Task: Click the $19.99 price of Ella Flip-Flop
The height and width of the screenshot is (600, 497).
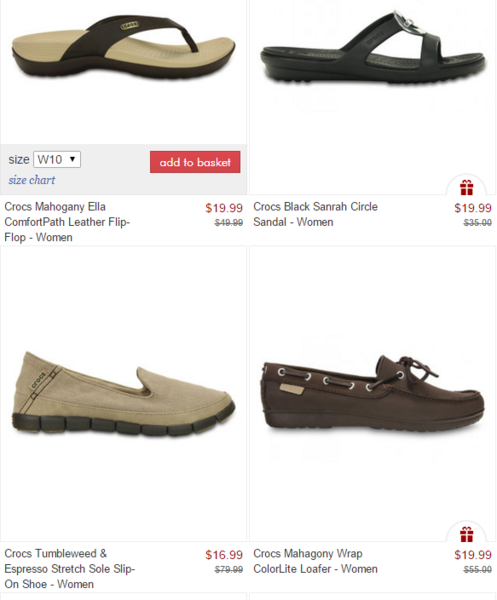Action: tap(224, 208)
